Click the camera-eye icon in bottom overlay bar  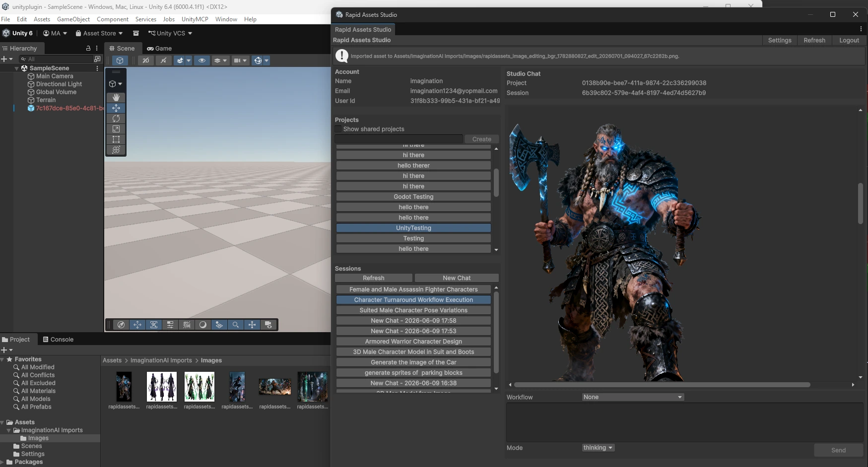(268, 325)
